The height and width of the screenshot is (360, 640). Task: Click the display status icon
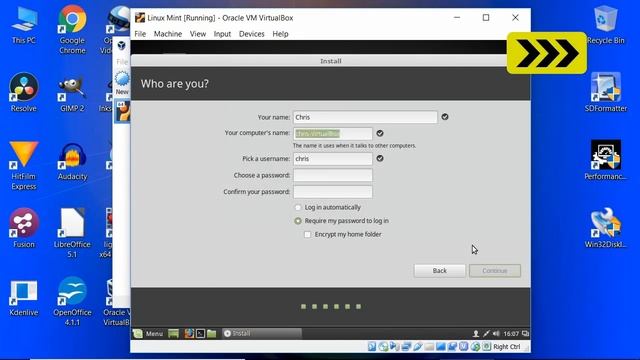point(440,347)
